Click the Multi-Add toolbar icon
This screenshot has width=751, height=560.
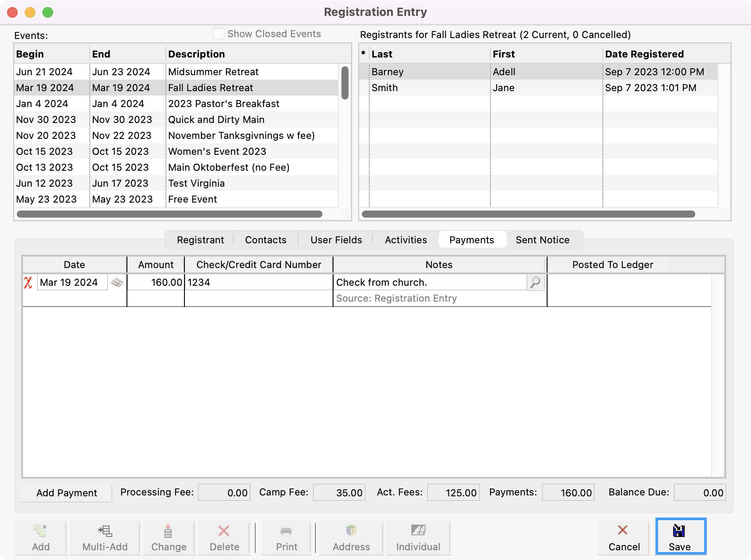tap(105, 537)
